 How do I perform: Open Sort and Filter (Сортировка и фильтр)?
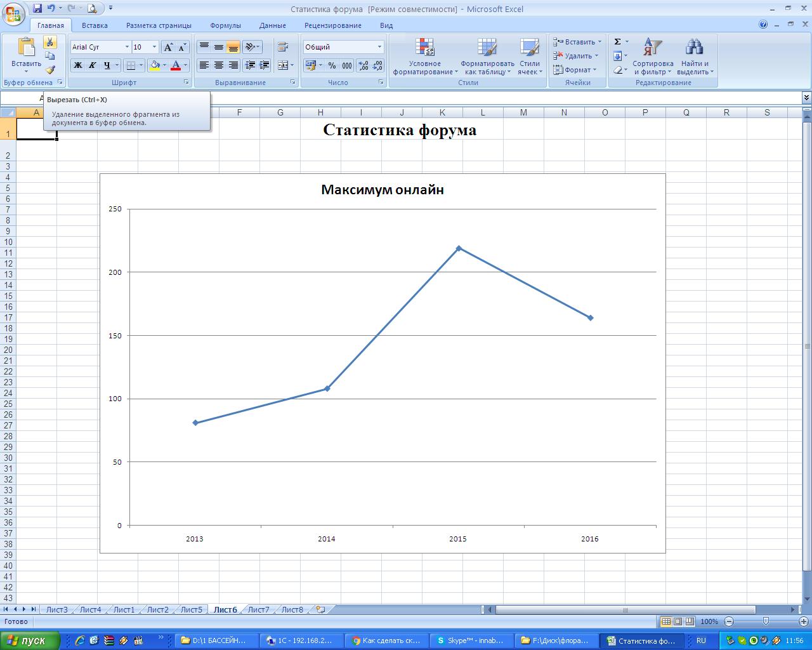[652, 56]
